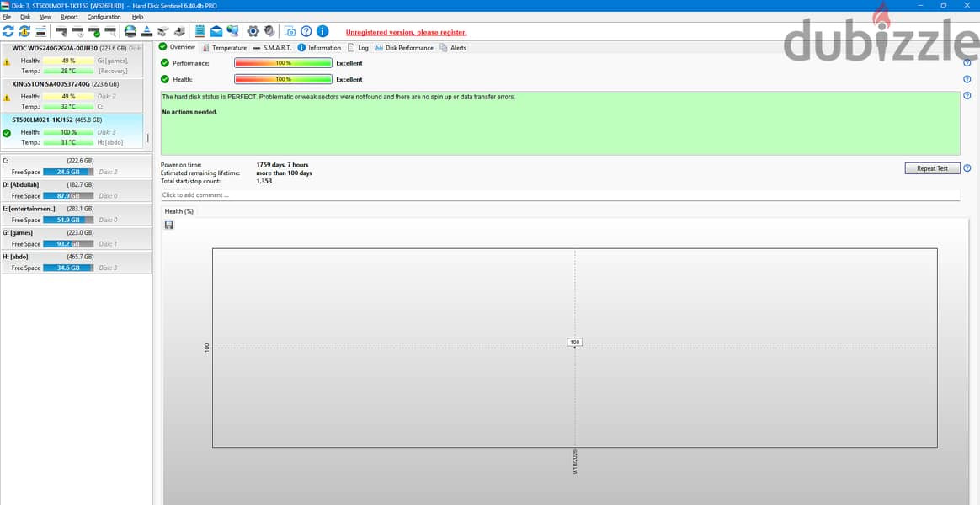Click the blue info 'i' toolbar icon
The width and height of the screenshot is (980, 505).
tap(322, 30)
